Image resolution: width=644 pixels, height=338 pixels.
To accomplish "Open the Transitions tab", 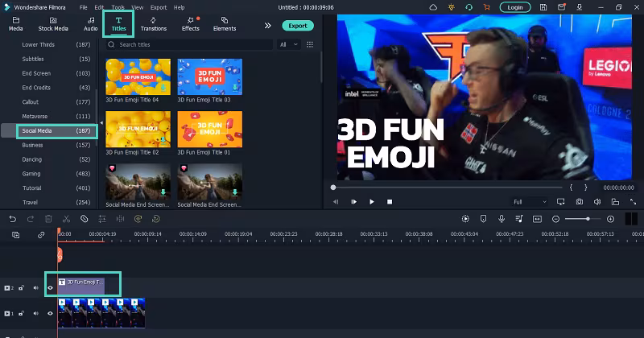I will (153, 24).
